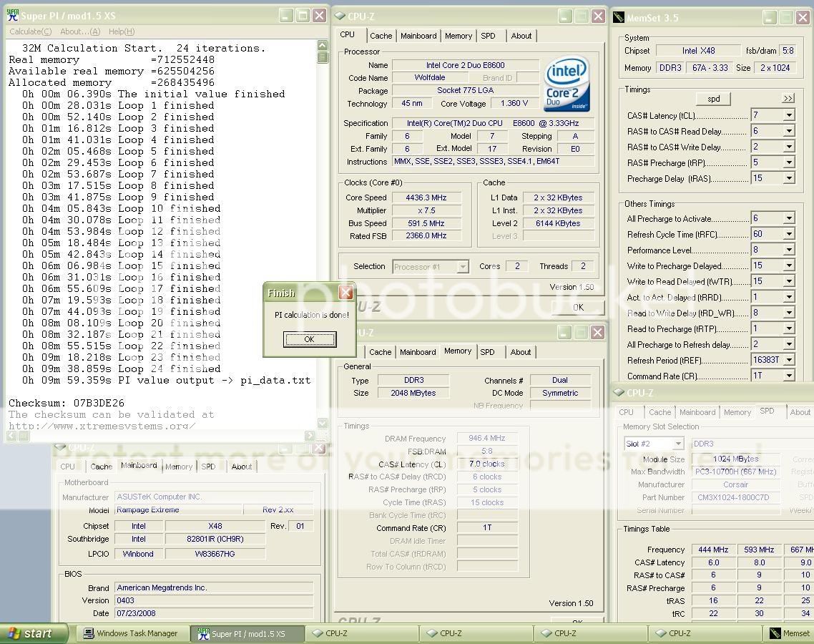Click Bus Speed value 591.5 MHz
Image resolution: width=814 pixels, height=644 pixels.
tap(426, 223)
